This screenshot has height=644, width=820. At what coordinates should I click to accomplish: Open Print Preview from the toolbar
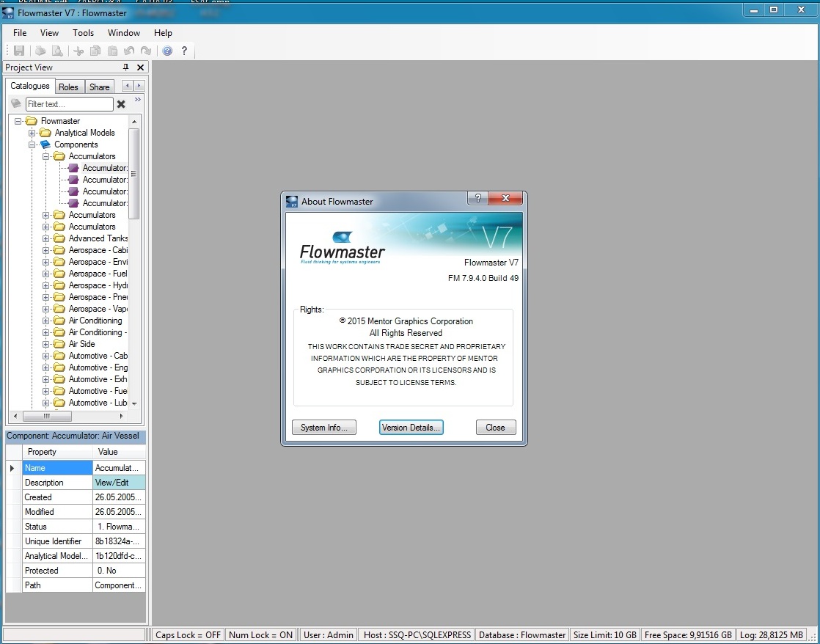[x=57, y=51]
